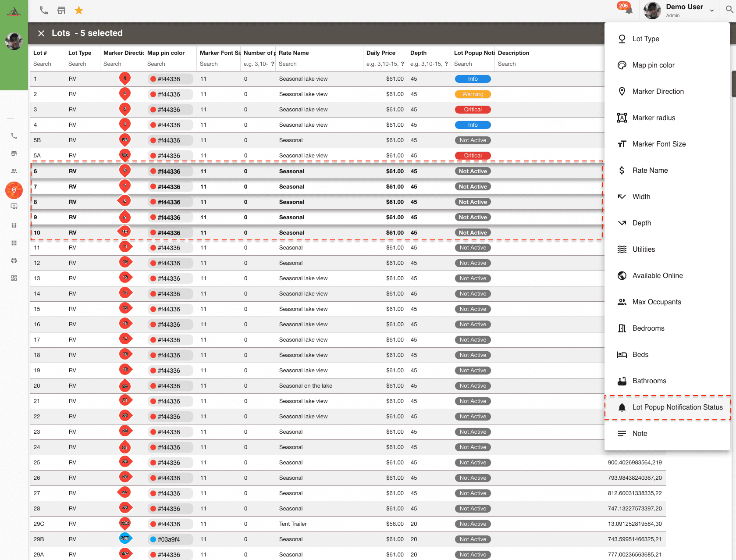This screenshot has width=736, height=560.
Task: Click the Not Active badge on lot 10
Action: coord(473,233)
